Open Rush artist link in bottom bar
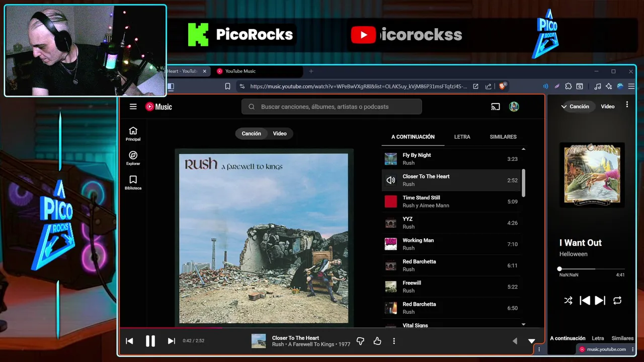Image resolution: width=644 pixels, height=362 pixels. [x=278, y=344]
